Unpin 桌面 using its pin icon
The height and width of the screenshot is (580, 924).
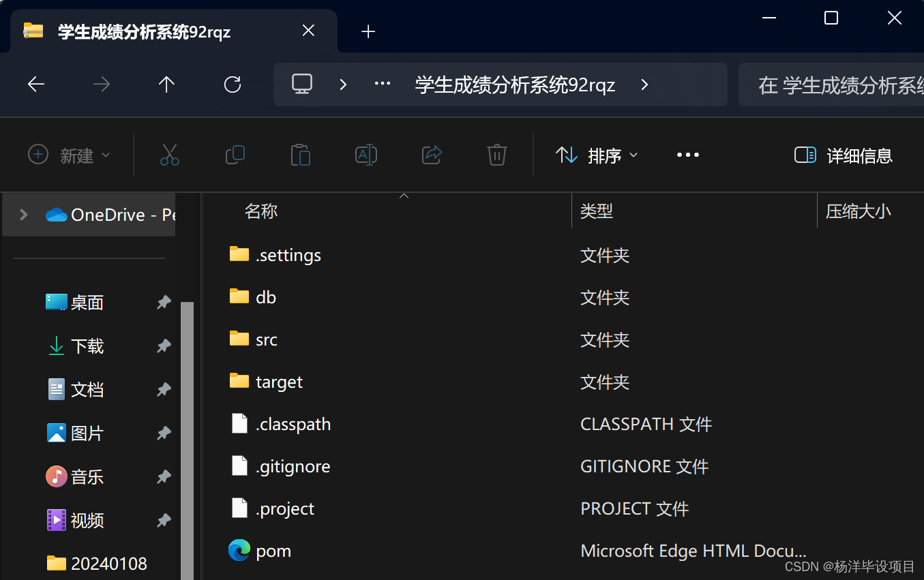[x=164, y=303]
